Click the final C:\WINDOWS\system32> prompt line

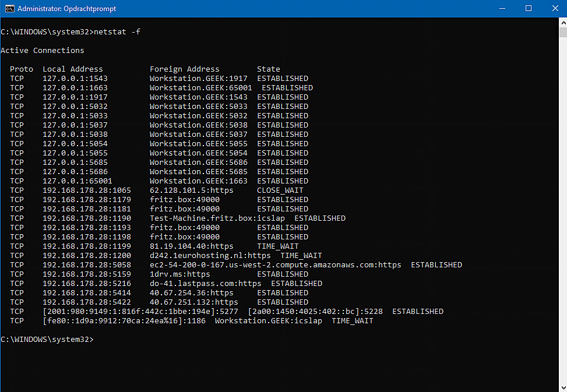pyautogui.click(x=47, y=339)
